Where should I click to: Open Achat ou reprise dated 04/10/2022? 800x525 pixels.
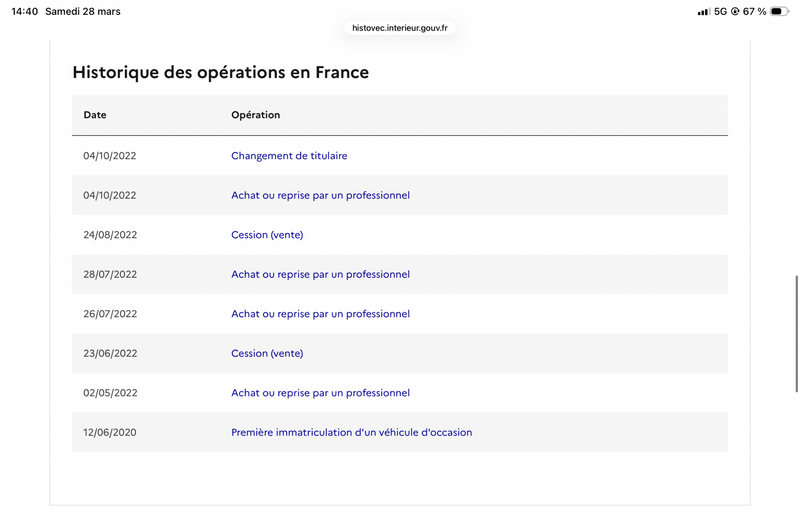pyautogui.click(x=320, y=195)
